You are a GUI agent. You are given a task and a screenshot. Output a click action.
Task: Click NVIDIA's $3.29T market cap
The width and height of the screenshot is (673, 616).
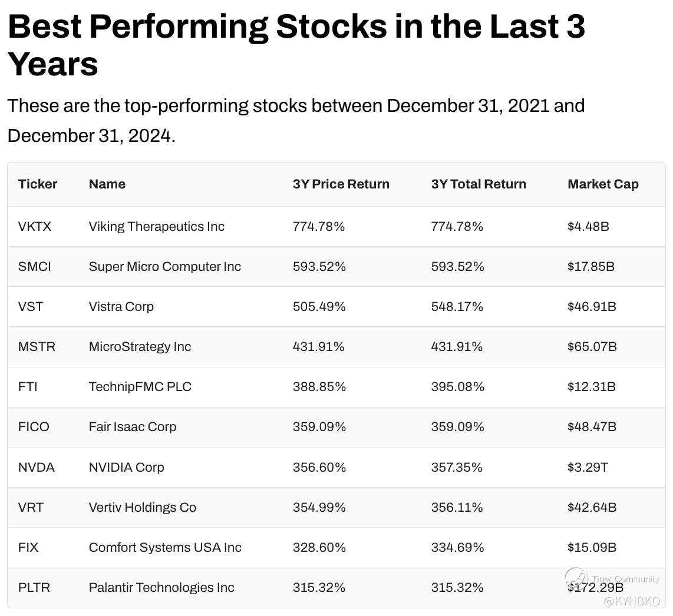coord(587,467)
